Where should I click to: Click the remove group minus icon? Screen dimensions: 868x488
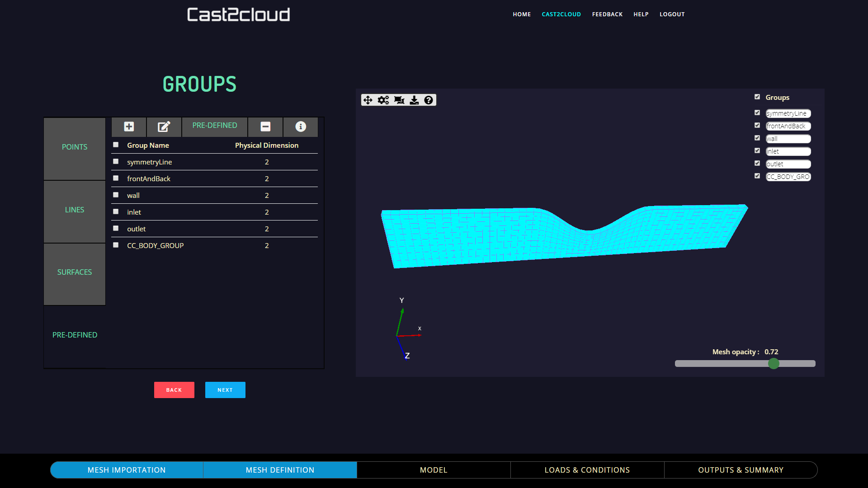coord(265,127)
